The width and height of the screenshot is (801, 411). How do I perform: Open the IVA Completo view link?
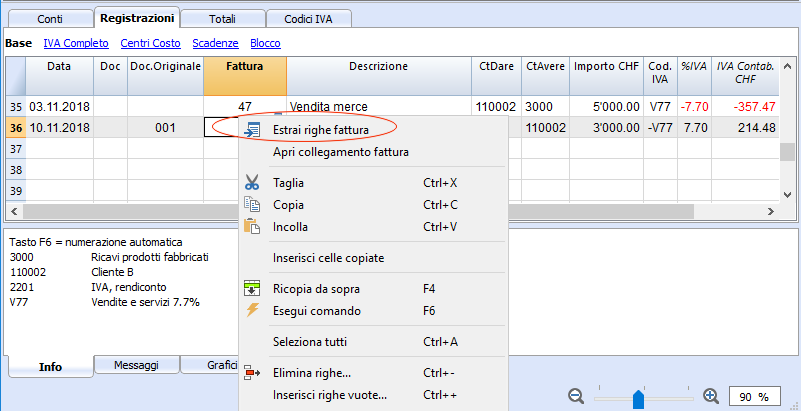pos(76,43)
